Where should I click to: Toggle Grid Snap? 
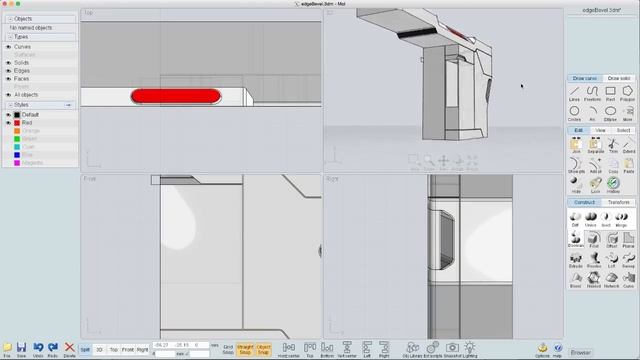(x=228, y=350)
